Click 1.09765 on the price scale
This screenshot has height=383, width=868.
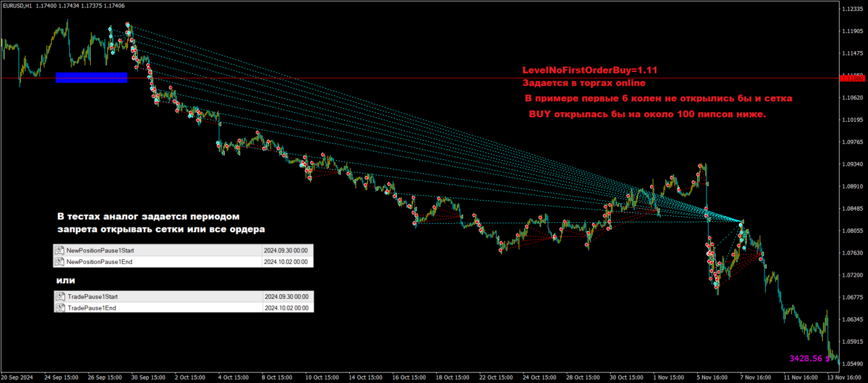(x=853, y=142)
